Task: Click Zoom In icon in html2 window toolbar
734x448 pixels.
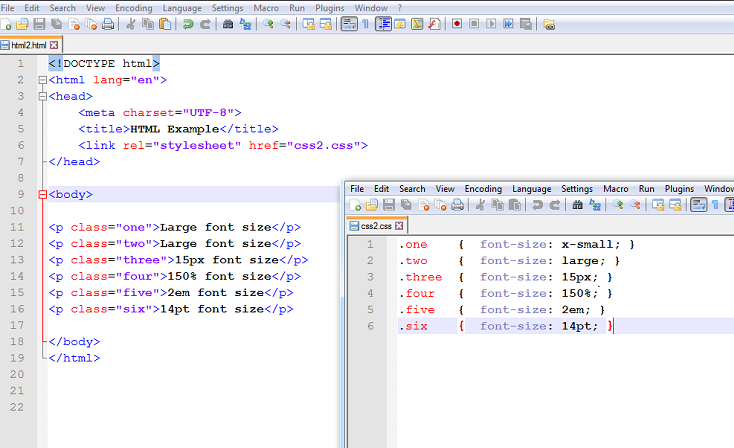Action: point(268,24)
